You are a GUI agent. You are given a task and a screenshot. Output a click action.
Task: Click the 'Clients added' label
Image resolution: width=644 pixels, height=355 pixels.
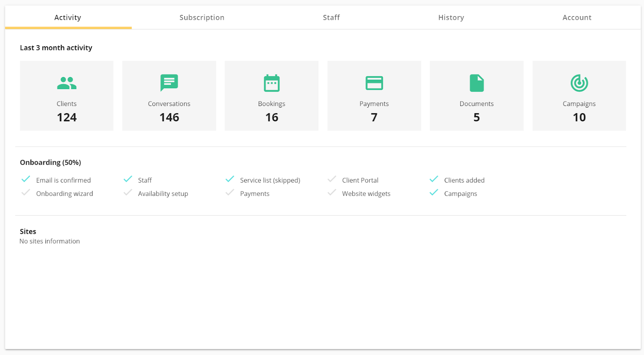(464, 180)
